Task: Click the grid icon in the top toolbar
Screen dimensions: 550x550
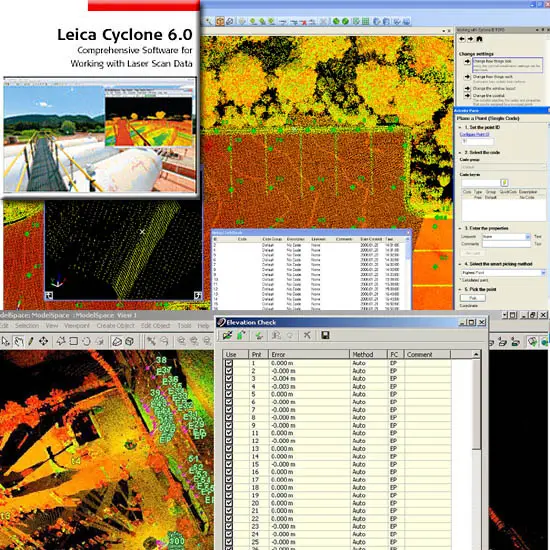Action: pyautogui.click(x=365, y=21)
